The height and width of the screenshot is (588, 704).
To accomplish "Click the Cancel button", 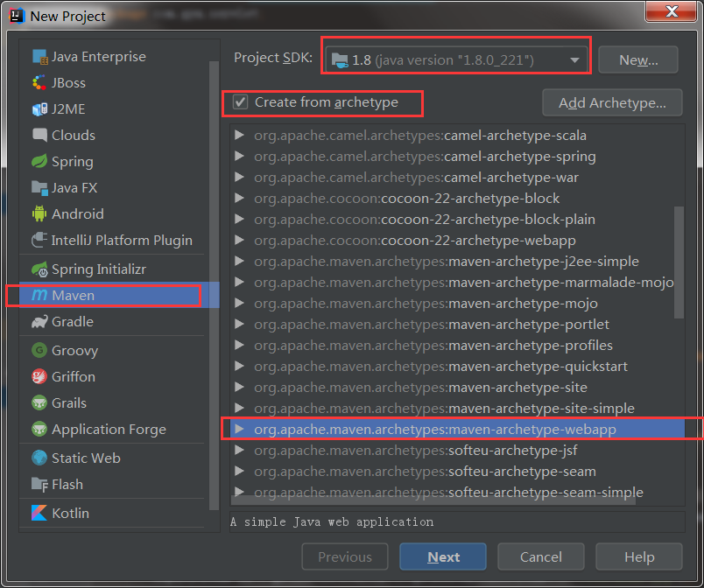I will click(x=541, y=556).
